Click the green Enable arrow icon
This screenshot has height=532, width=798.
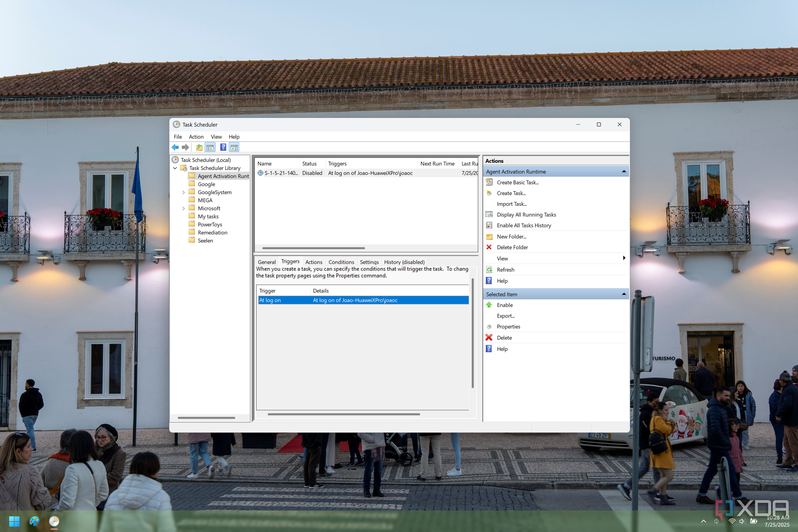tap(489, 305)
